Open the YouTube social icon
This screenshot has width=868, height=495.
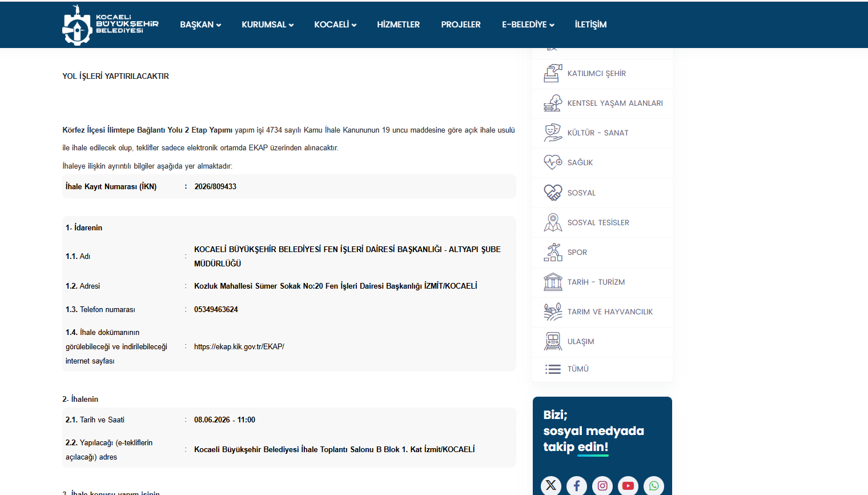[x=628, y=485]
